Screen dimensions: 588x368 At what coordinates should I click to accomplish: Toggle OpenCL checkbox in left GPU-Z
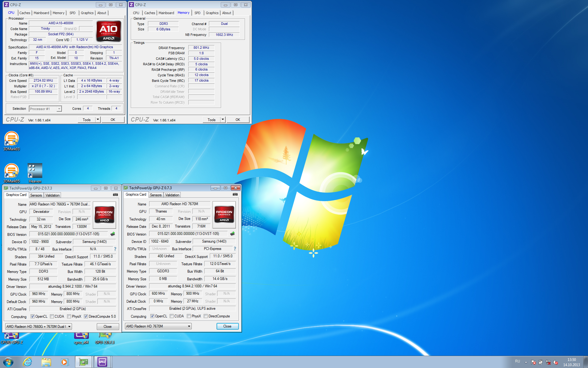[32, 316]
